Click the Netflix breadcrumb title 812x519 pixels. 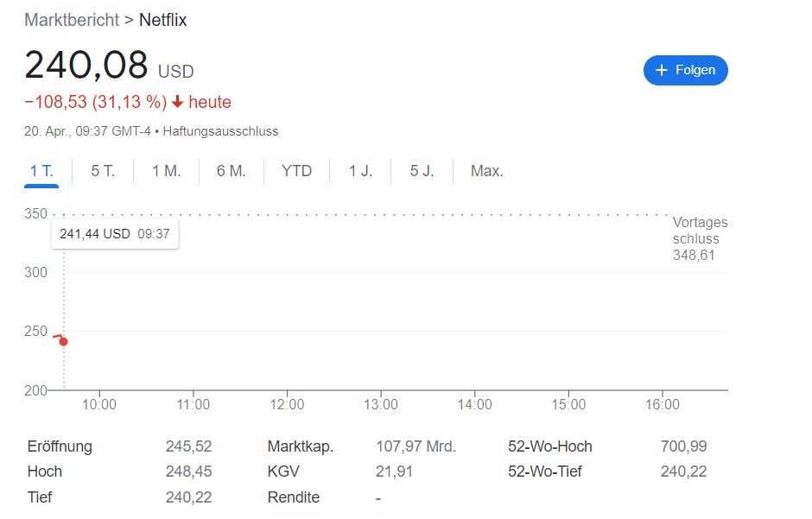click(163, 20)
